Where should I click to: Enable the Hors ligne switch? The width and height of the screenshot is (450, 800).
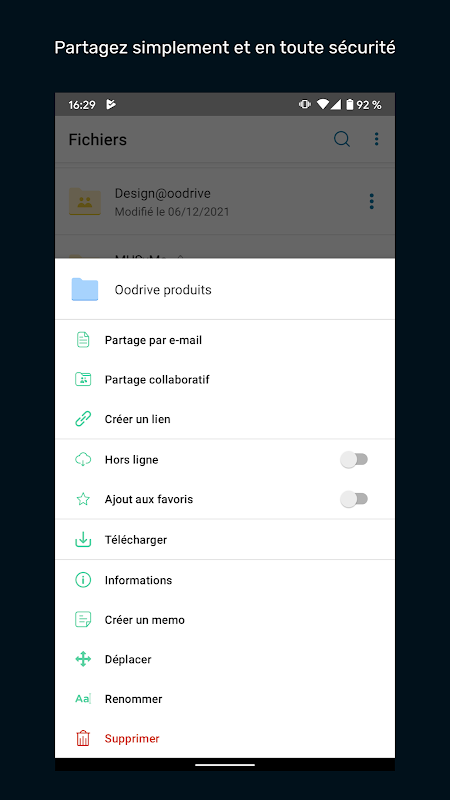[x=354, y=459]
